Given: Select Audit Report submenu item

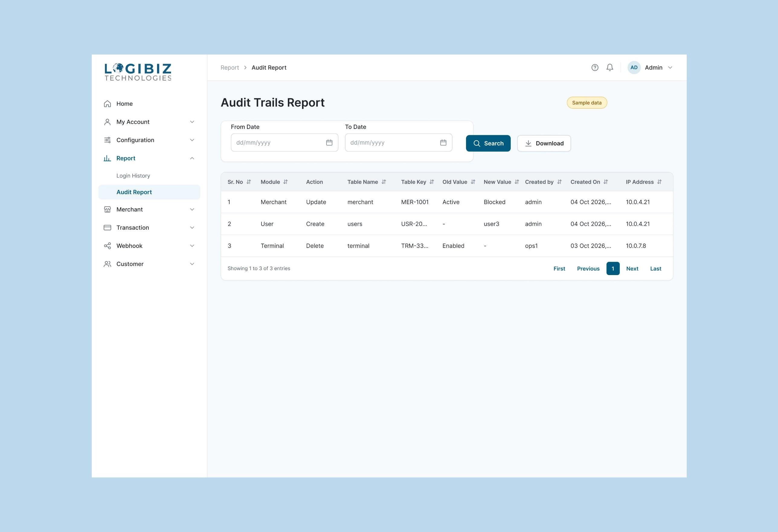Looking at the screenshot, I should (149, 192).
